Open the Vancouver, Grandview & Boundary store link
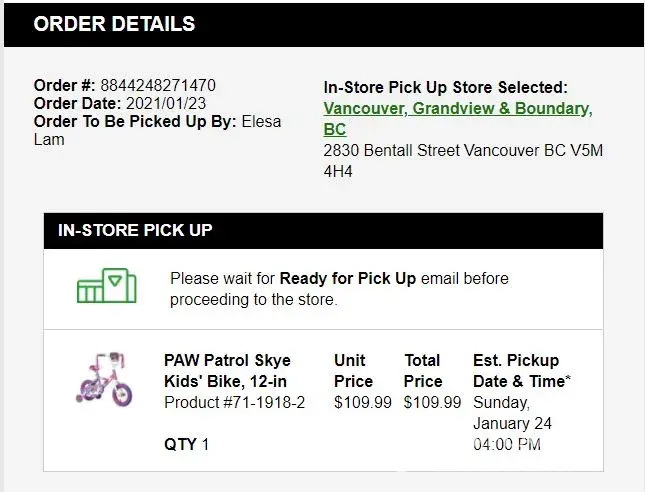Viewport: 645px width, 492px height. 458,108
